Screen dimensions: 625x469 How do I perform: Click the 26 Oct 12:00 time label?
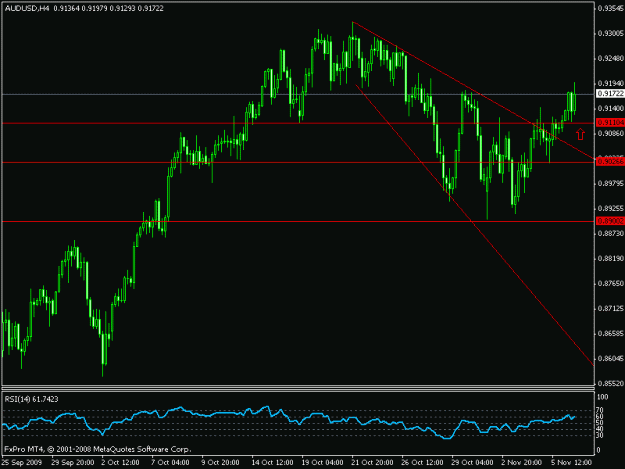[x=422, y=463]
